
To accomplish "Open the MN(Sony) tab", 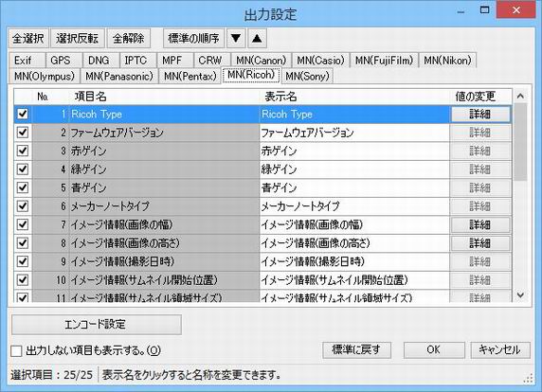I will pos(307,76).
